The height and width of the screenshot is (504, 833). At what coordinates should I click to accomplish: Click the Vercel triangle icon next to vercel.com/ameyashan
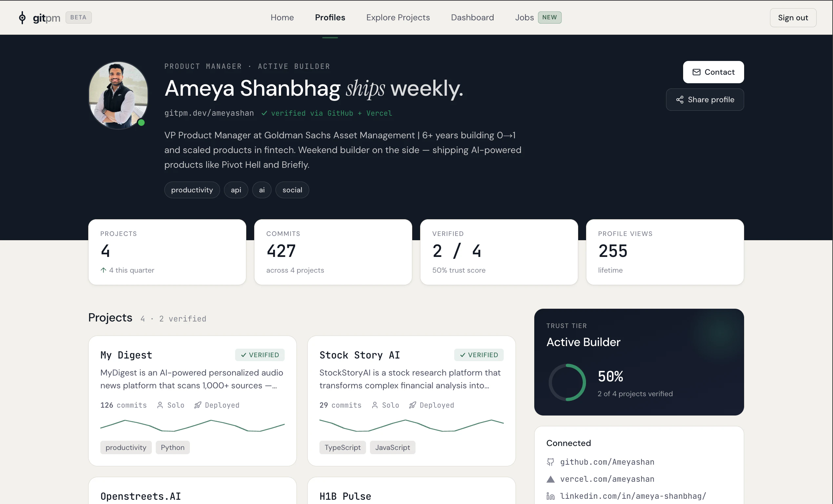tap(550, 479)
